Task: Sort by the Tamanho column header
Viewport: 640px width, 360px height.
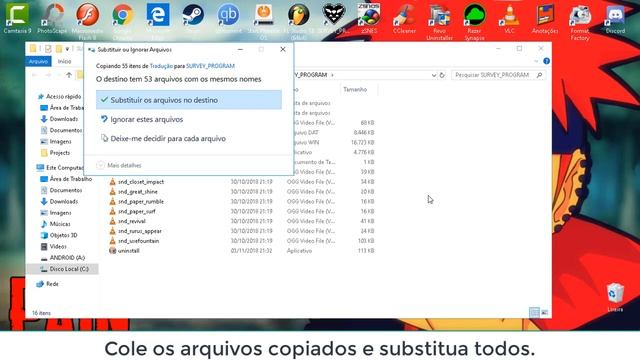Action: (x=355, y=89)
